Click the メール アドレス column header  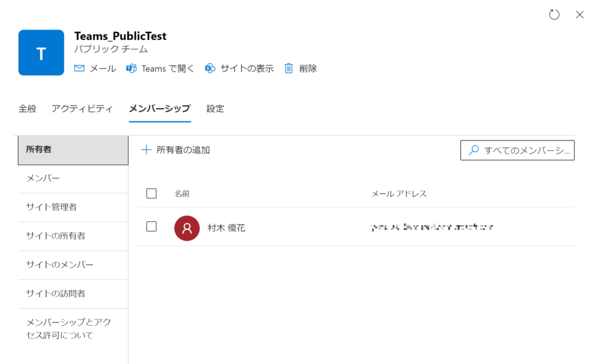tap(399, 194)
